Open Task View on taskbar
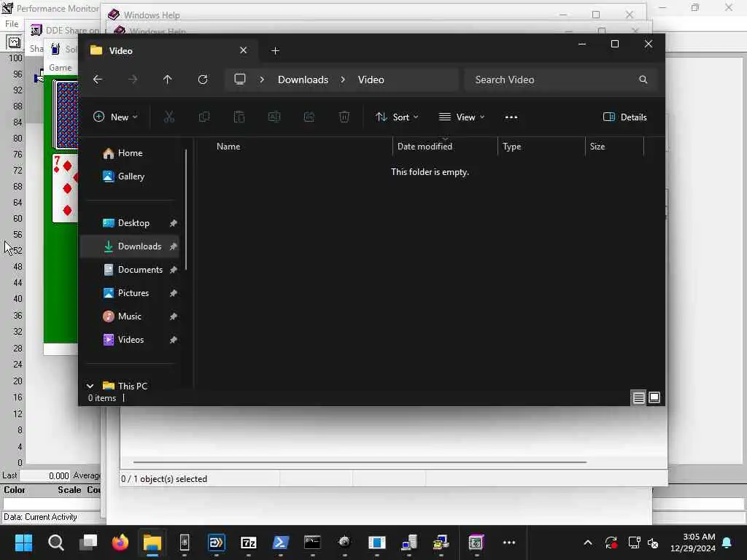 [x=88, y=542]
